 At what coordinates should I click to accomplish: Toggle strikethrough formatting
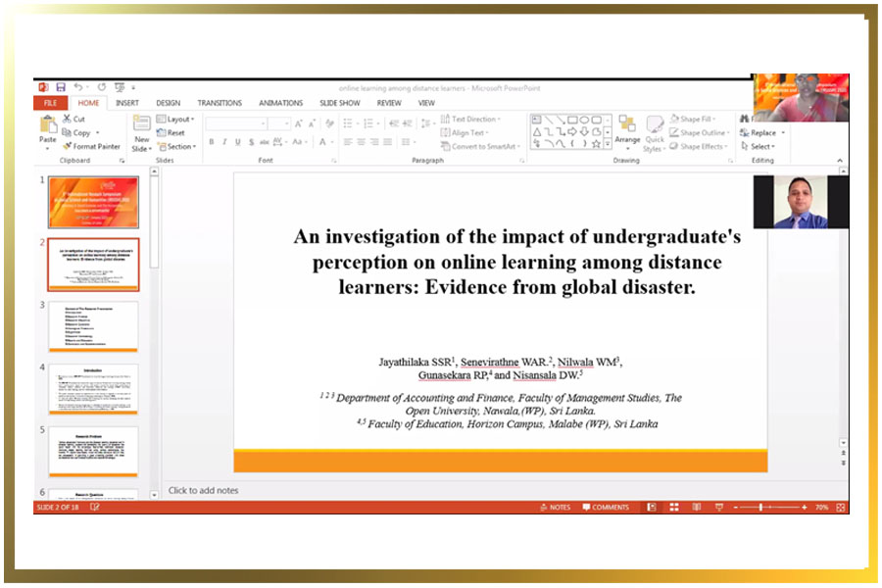264,142
